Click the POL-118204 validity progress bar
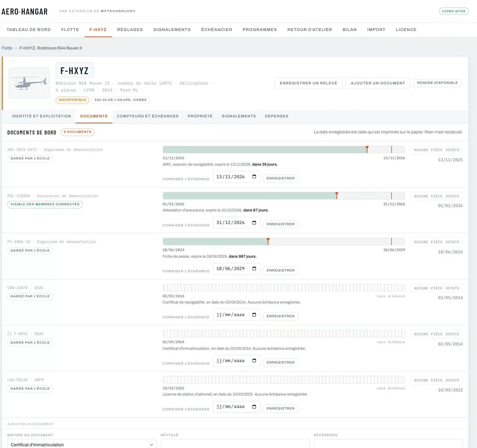This screenshot has height=448, width=477. tap(284, 196)
